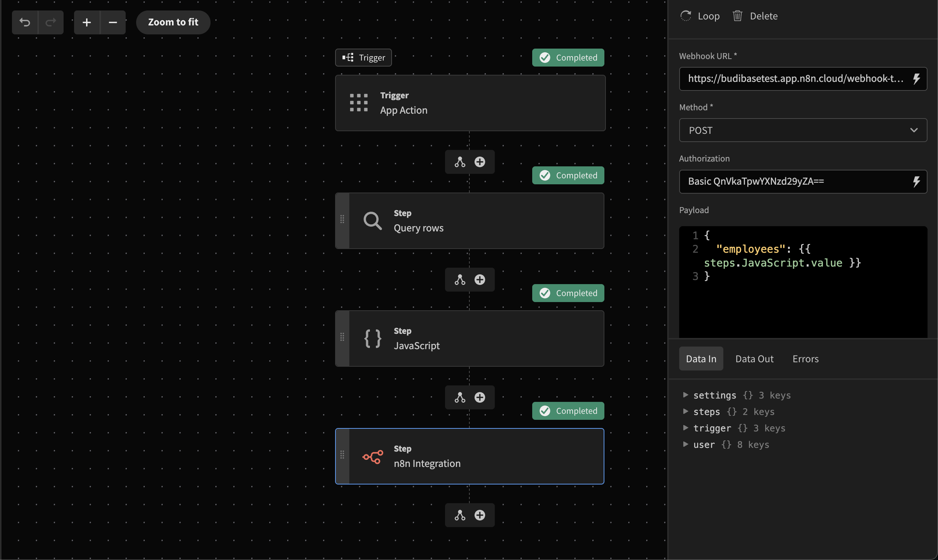The image size is (938, 560).
Task: Open the Errors tab
Action: point(805,359)
